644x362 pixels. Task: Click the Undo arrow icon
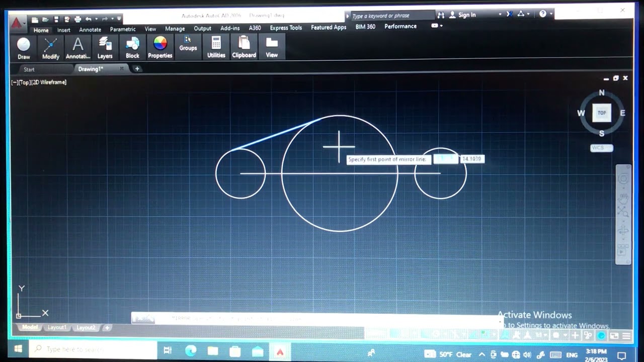(x=89, y=19)
